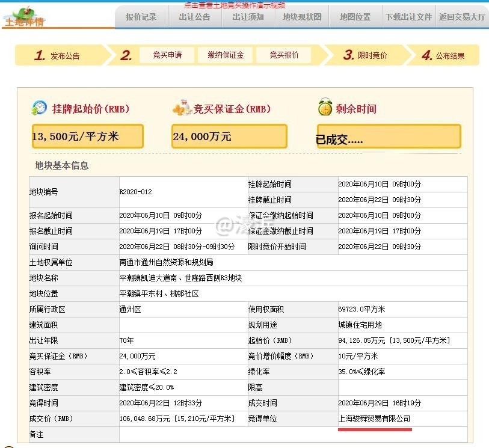Click step 3 限时竞价
The width and height of the screenshot is (489, 448).
tap(372, 55)
